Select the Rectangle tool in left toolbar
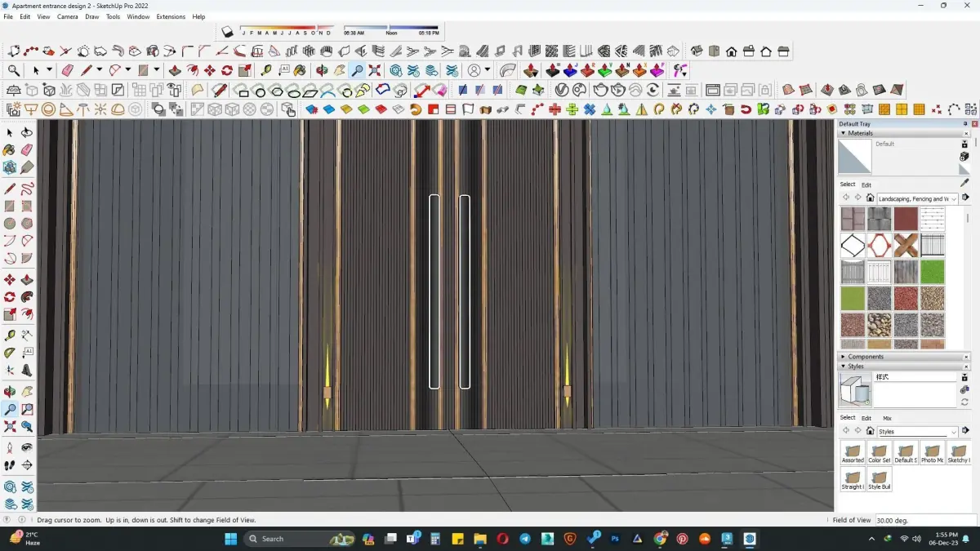980x551 pixels. coord(10,206)
